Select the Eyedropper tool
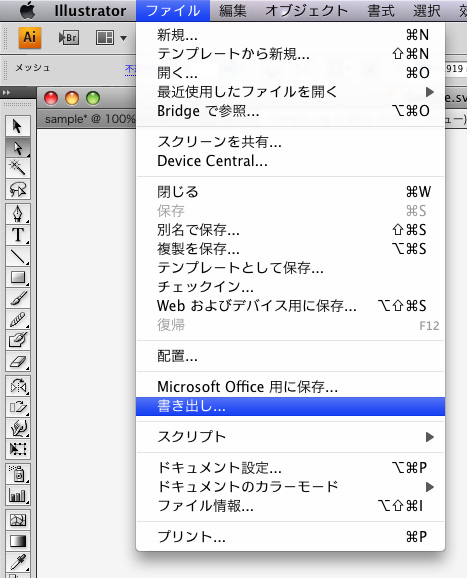 pos(17,562)
